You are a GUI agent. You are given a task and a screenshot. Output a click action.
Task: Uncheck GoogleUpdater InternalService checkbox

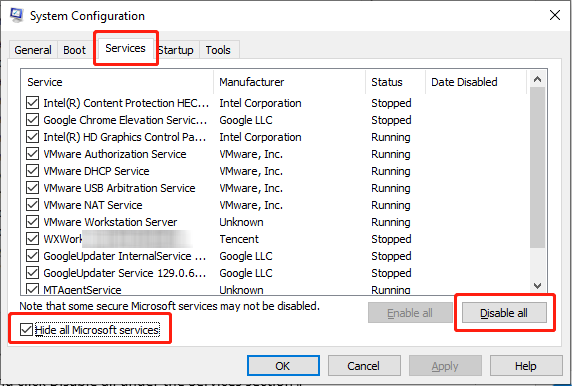coord(32,255)
